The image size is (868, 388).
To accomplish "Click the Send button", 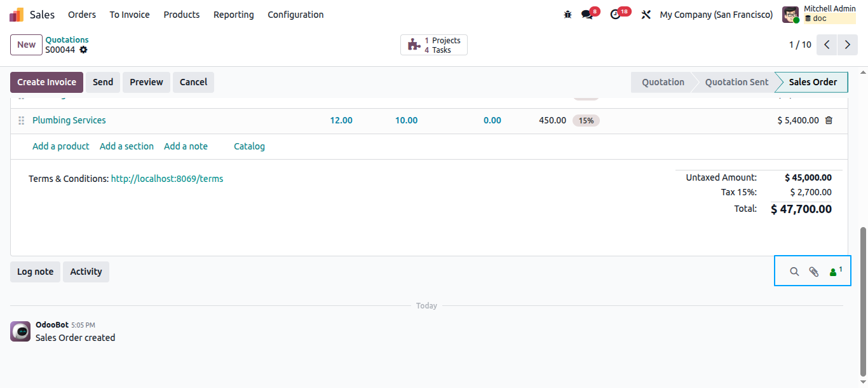I will pyautogui.click(x=103, y=82).
